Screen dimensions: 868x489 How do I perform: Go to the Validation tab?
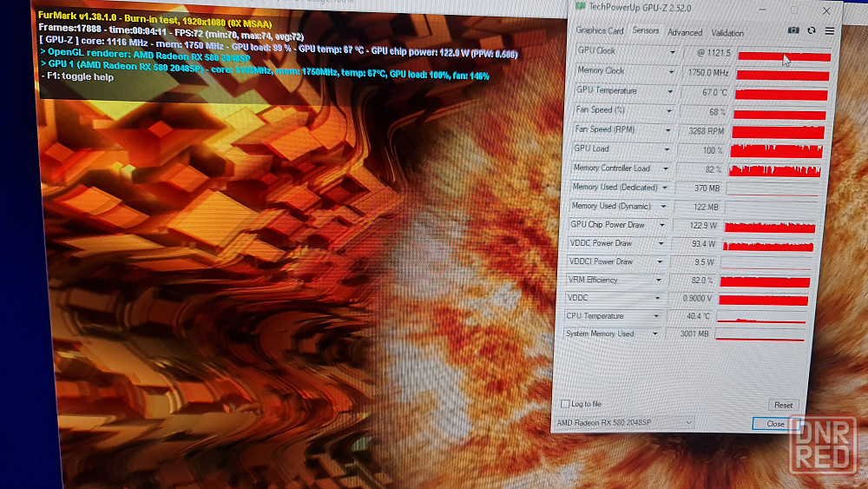pos(727,33)
